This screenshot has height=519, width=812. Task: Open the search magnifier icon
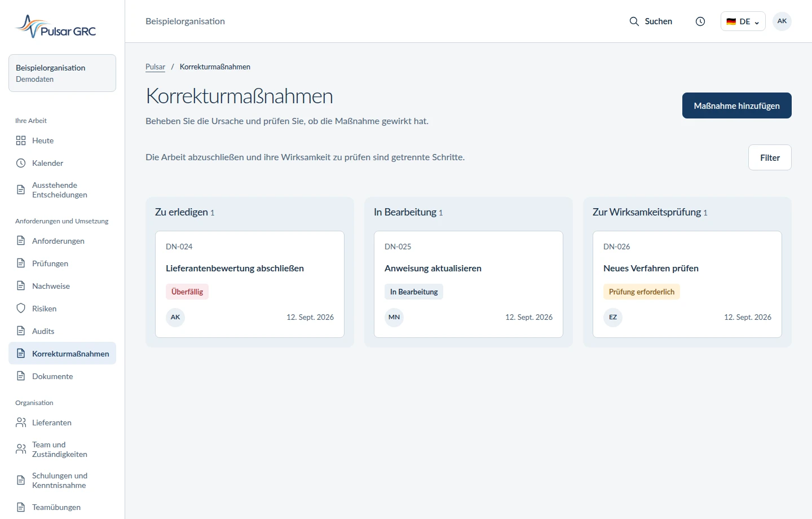tap(634, 21)
